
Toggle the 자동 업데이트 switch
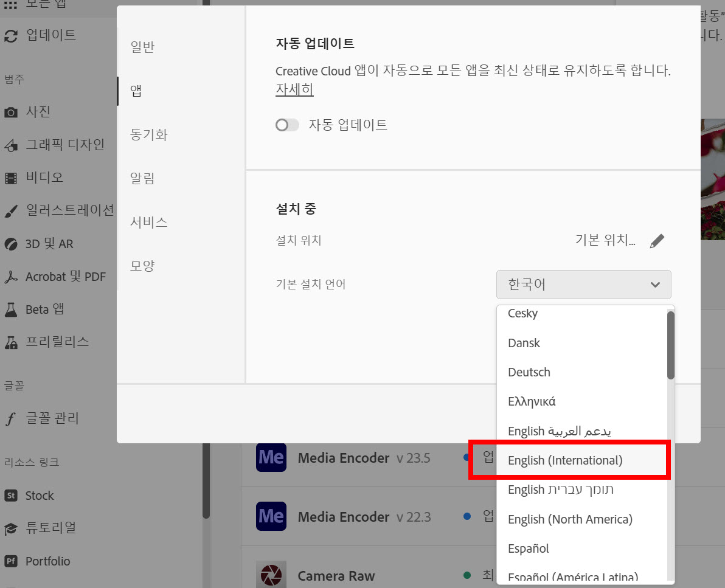pyautogui.click(x=287, y=125)
